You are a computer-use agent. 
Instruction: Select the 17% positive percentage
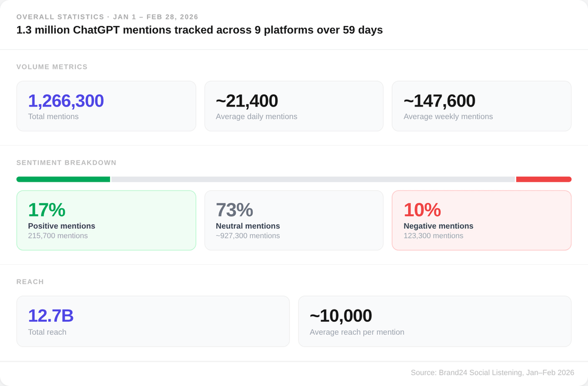(x=46, y=210)
